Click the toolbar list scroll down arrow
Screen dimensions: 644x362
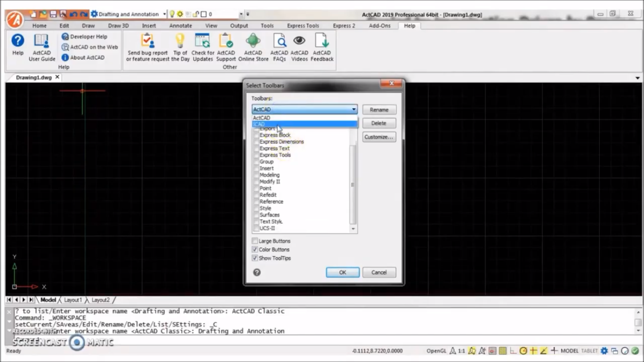353,229
